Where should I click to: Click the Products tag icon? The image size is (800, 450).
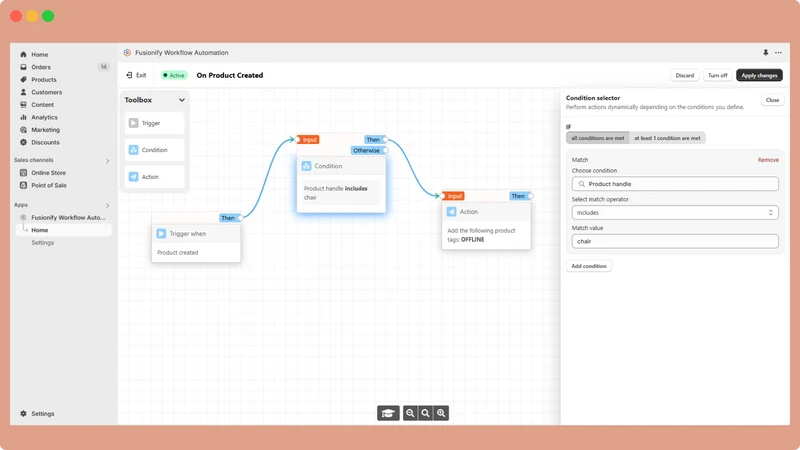pyautogui.click(x=23, y=80)
